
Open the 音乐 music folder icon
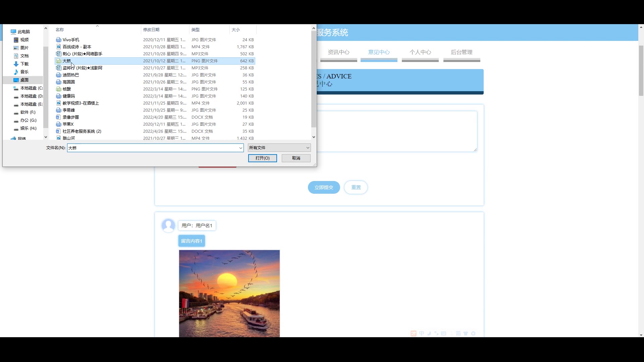(x=16, y=72)
